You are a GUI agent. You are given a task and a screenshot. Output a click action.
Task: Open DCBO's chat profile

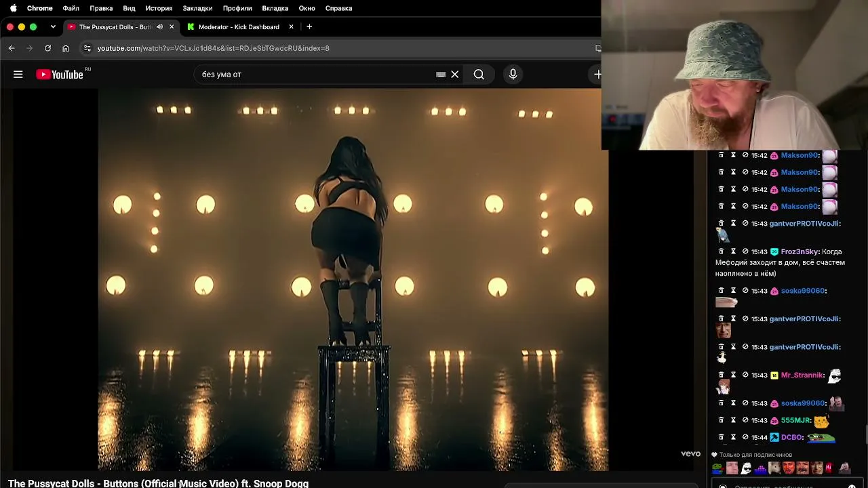pyautogui.click(x=791, y=437)
